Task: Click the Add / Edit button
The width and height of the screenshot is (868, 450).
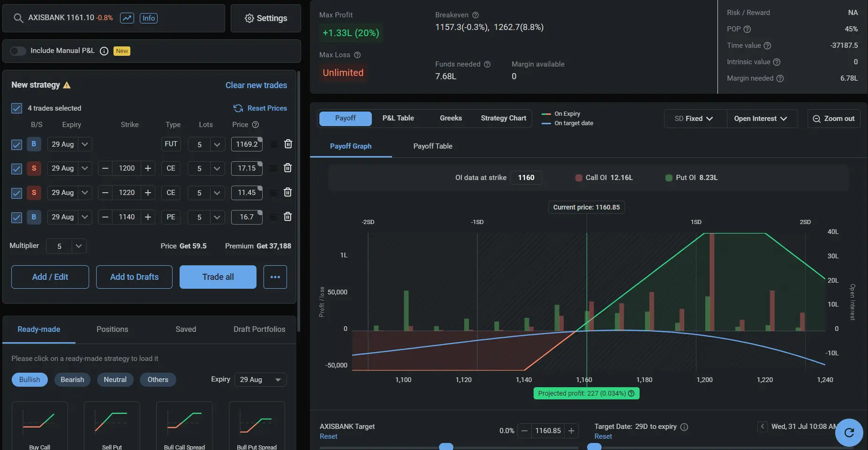Action: (50, 277)
